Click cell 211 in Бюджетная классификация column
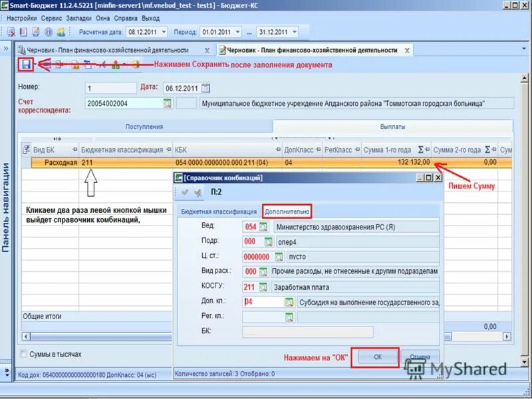 tap(126, 163)
